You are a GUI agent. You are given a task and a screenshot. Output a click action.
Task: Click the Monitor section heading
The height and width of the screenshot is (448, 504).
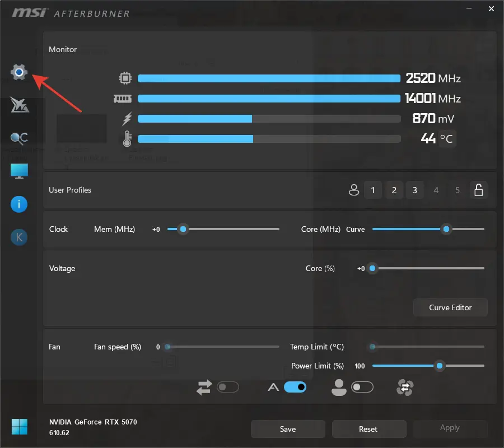pos(63,49)
